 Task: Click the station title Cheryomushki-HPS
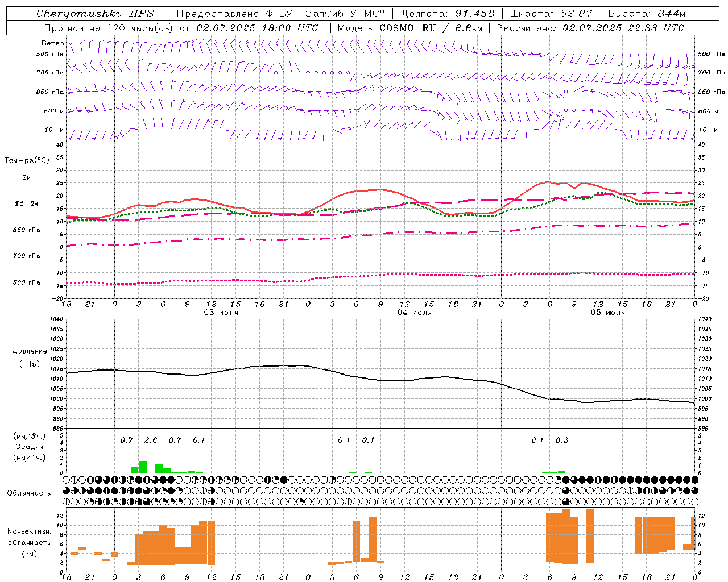(95, 14)
